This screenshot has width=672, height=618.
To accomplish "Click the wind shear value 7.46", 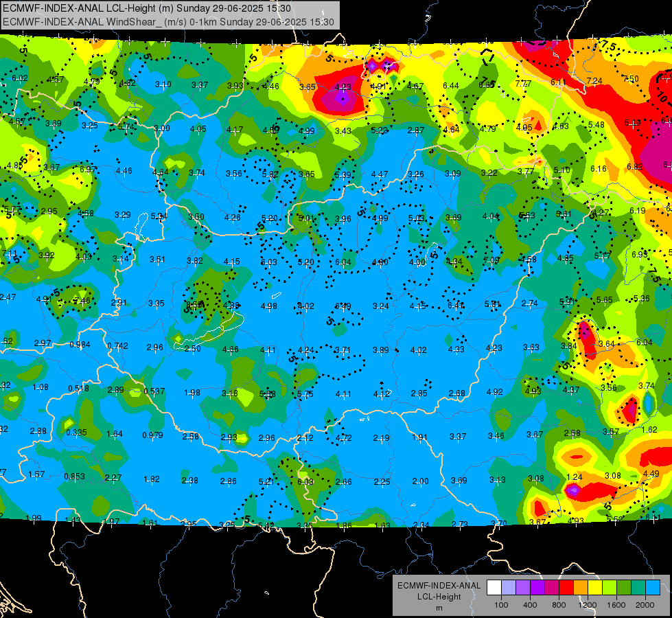I will coord(82,300).
